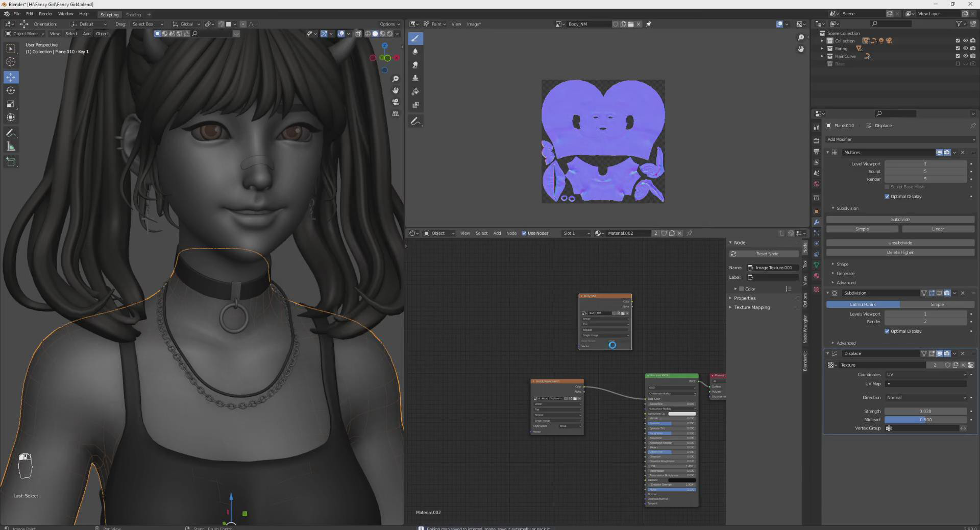This screenshot has width=980, height=530.
Task: Select Catmull-Clark subdivision type
Action: [x=863, y=304]
